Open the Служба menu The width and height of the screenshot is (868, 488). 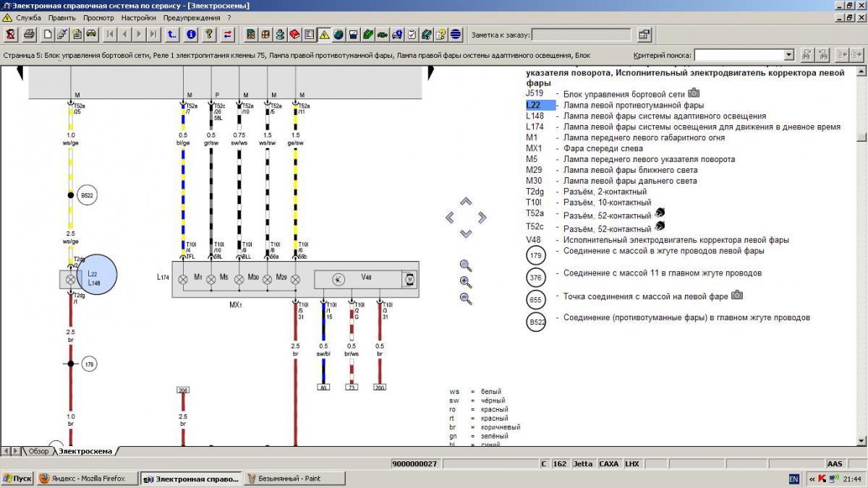(x=29, y=17)
